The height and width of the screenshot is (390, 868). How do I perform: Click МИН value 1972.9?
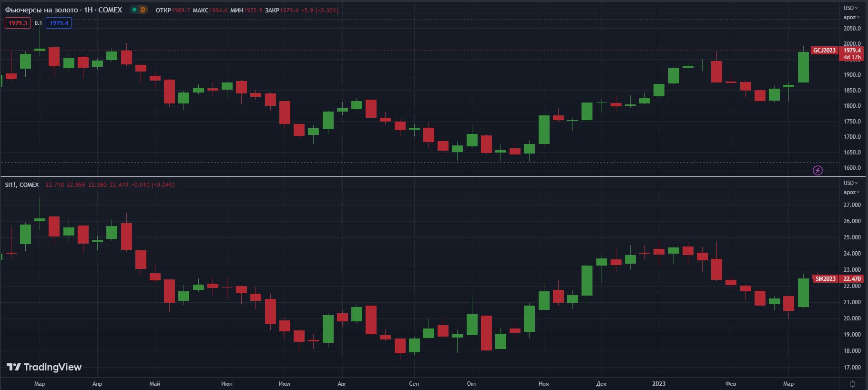pos(253,10)
